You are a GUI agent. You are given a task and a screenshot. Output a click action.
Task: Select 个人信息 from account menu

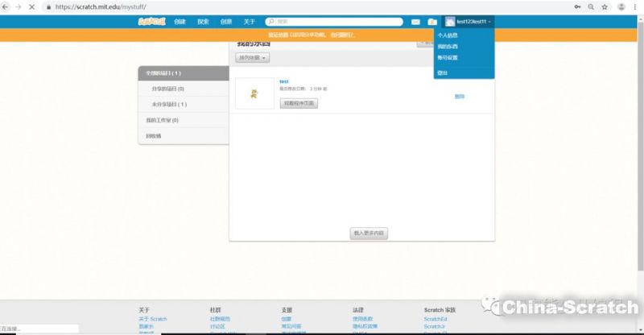446,36
